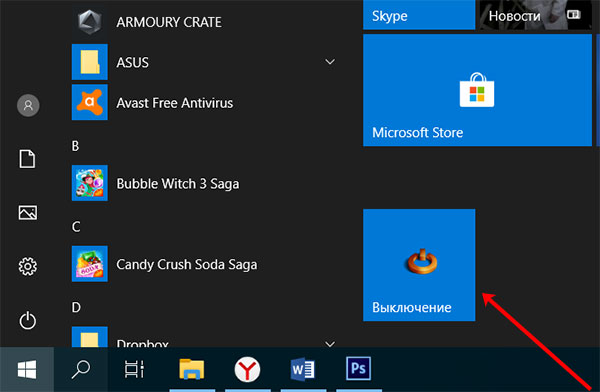Click the user account avatar icon

[28, 105]
